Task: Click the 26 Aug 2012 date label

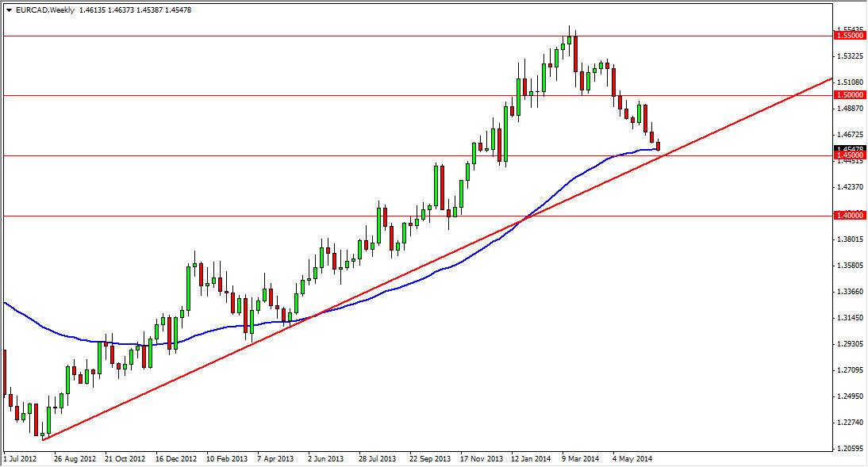Action: click(x=75, y=459)
